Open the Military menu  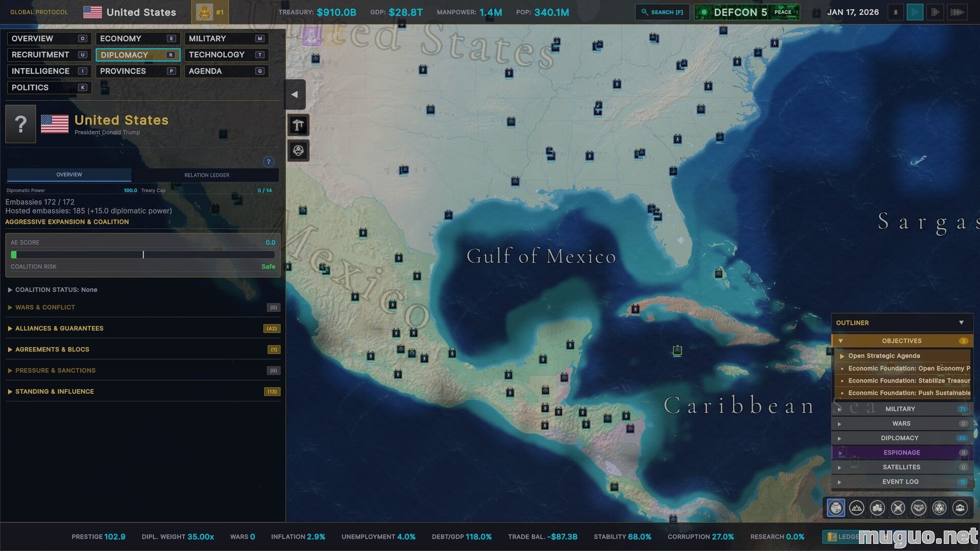point(227,39)
